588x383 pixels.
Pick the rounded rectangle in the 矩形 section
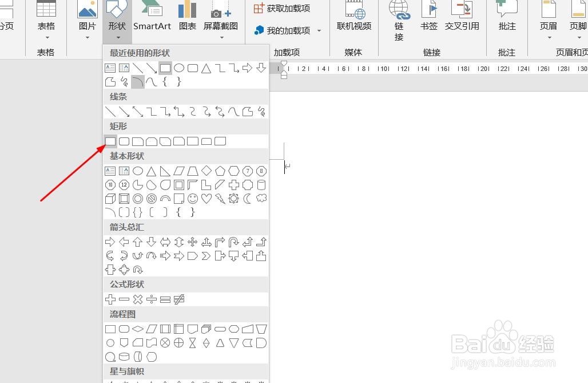124,141
